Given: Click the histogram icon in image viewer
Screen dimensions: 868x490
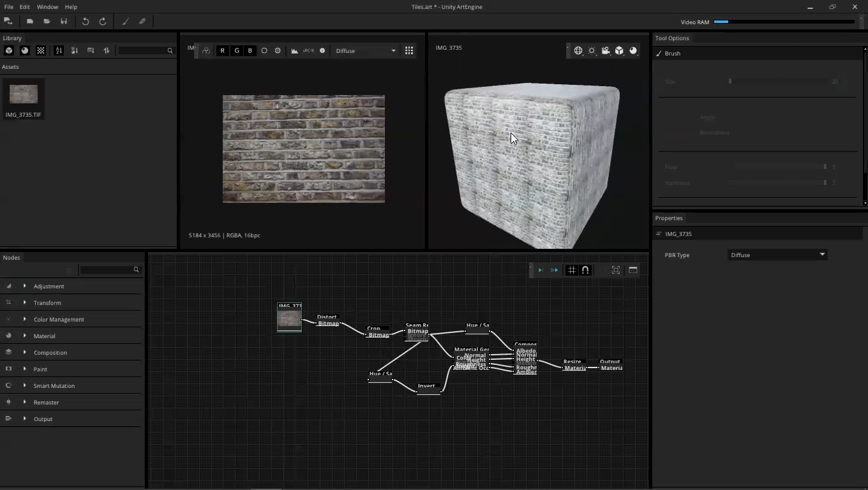Looking at the screenshot, I should tap(294, 50).
